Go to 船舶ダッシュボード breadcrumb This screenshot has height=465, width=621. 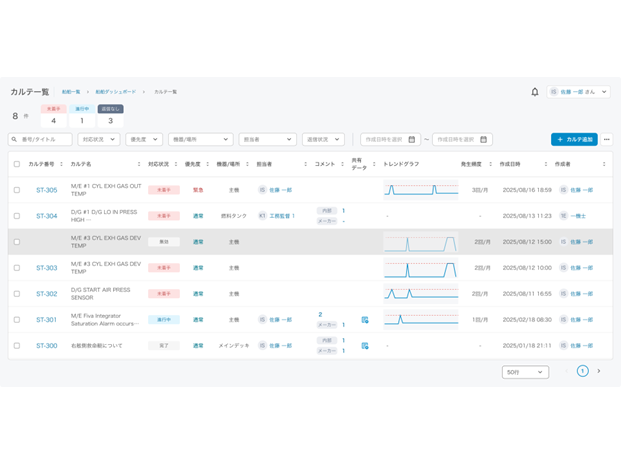point(115,92)
